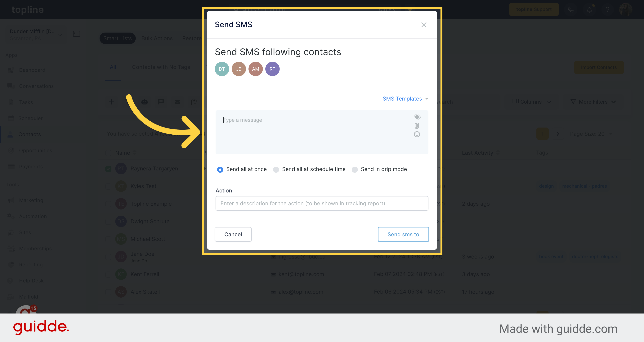The width and height of the screenshot is (644, 342).
Task: Click the Conversations sidebar icon
Action: (11, 86)
